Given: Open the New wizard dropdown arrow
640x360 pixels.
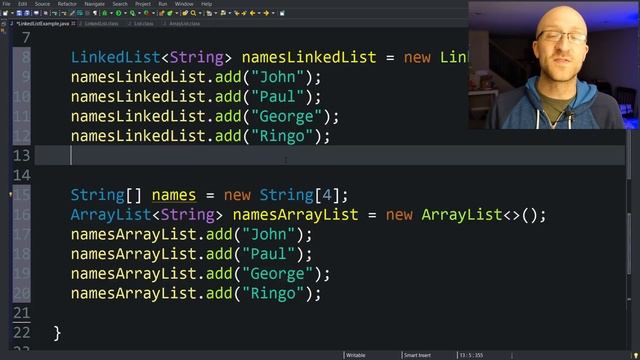Looking at the screenshot, I should point(13,13).
